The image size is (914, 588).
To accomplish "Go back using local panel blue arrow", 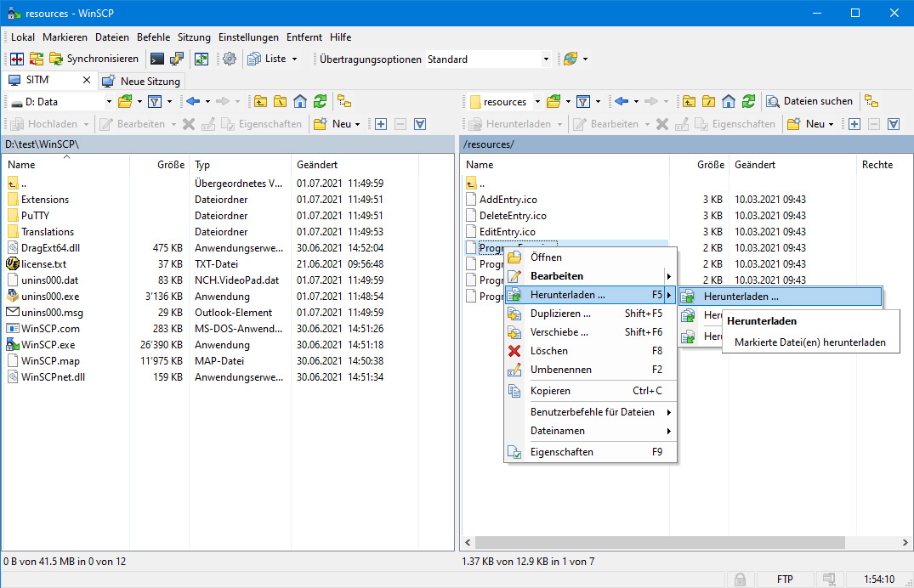I will click(x=193, y=102).
